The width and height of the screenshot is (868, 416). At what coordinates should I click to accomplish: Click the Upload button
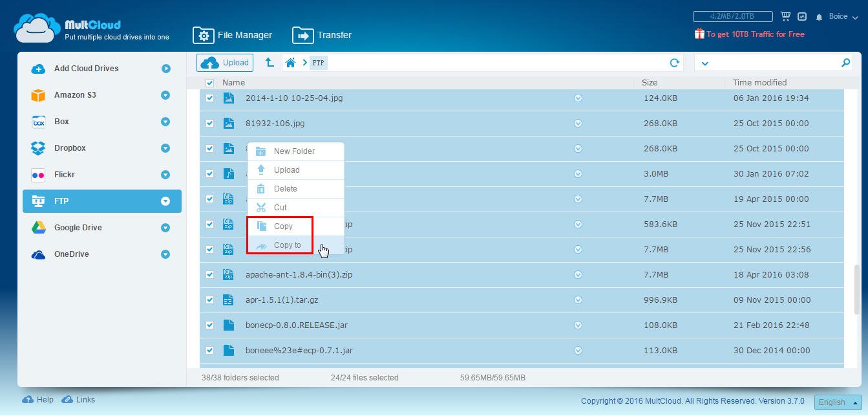[x=225, y=63]
